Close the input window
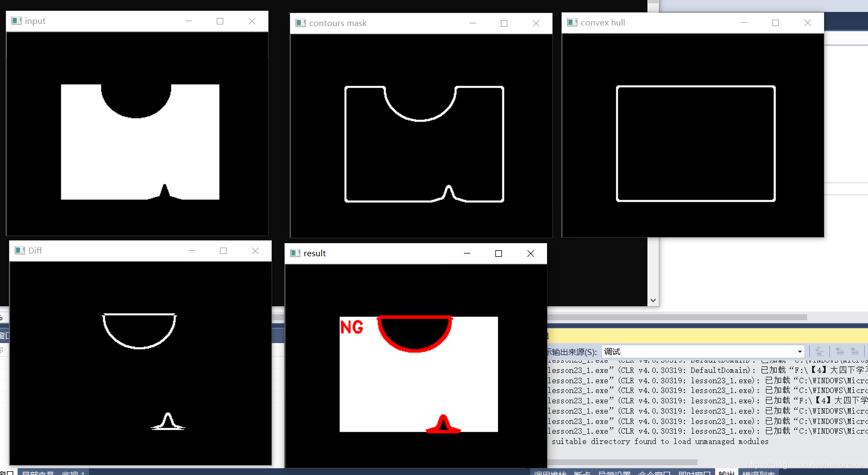This screenshot has height=475, width=868. pyautogui.click(x=252, y=21)
